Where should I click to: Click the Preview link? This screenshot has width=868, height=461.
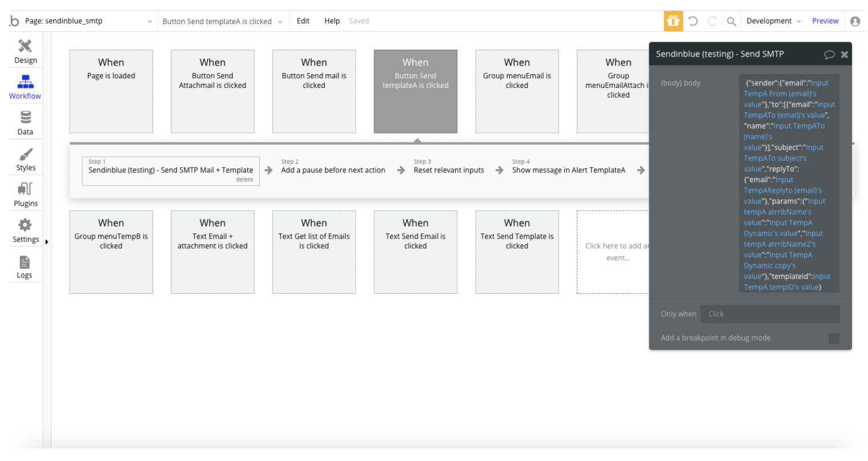pyautogui.click(x=825, y=21)
